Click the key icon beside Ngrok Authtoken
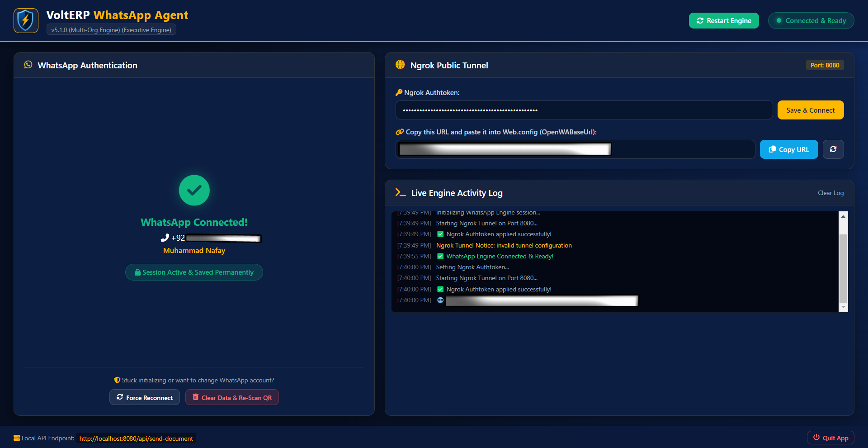Viewport: 868px width, 448px height. pyautogui.click(x=399, y=93)
